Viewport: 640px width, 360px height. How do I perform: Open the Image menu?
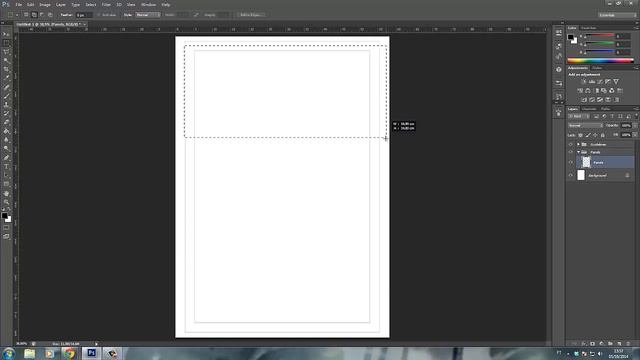click(x=45, y=4)
